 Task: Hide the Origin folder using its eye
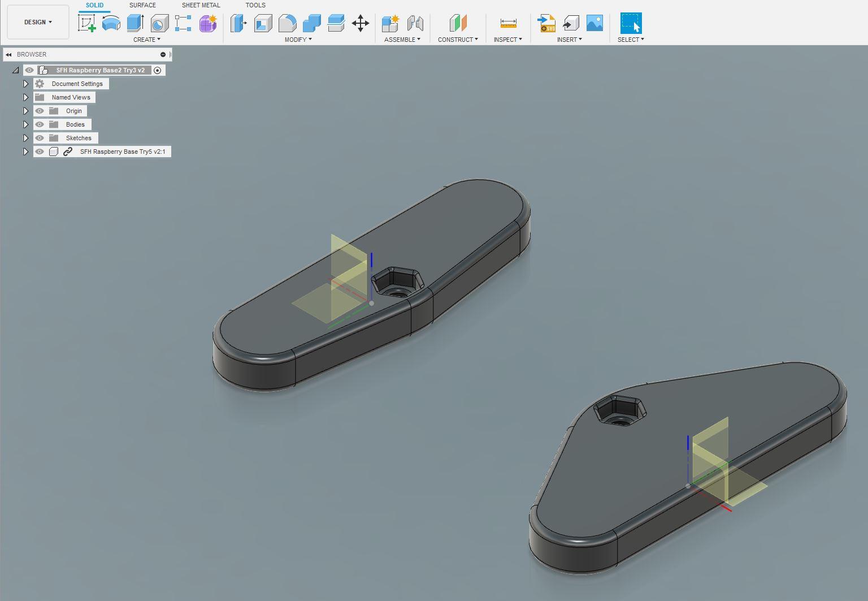click(40, 111)
